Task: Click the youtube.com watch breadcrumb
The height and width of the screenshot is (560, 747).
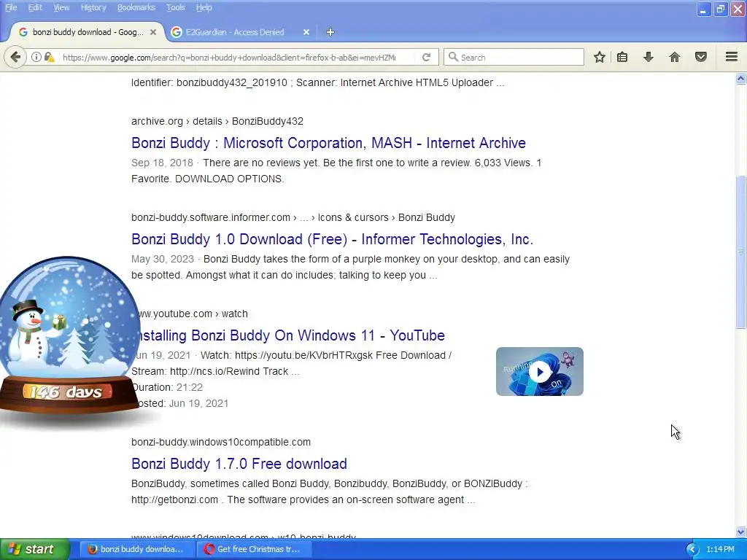Action: click(194, 314)
